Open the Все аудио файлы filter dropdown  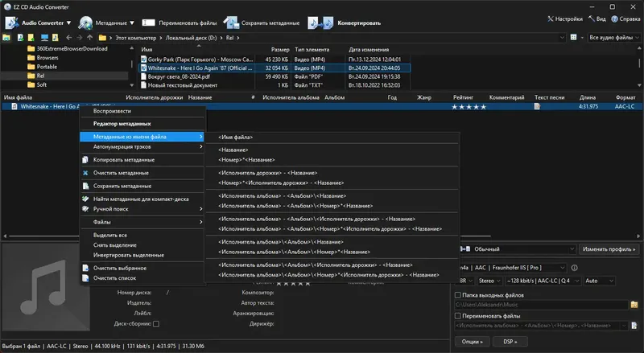coord(614,38)
